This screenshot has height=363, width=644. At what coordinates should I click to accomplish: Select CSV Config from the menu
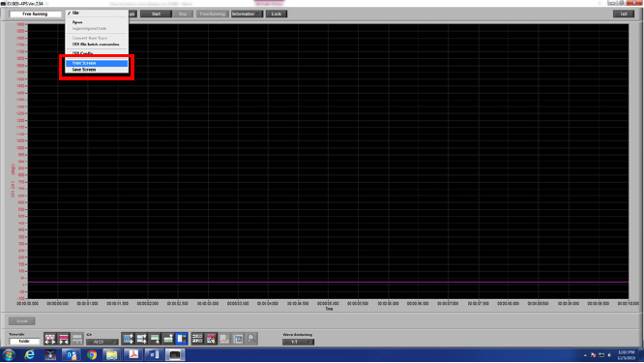point(97,53)
